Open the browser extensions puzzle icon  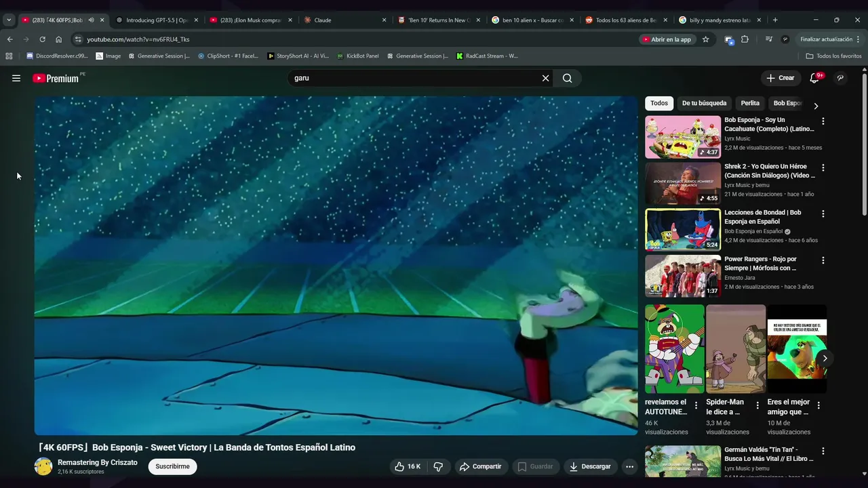click(745, 39)
